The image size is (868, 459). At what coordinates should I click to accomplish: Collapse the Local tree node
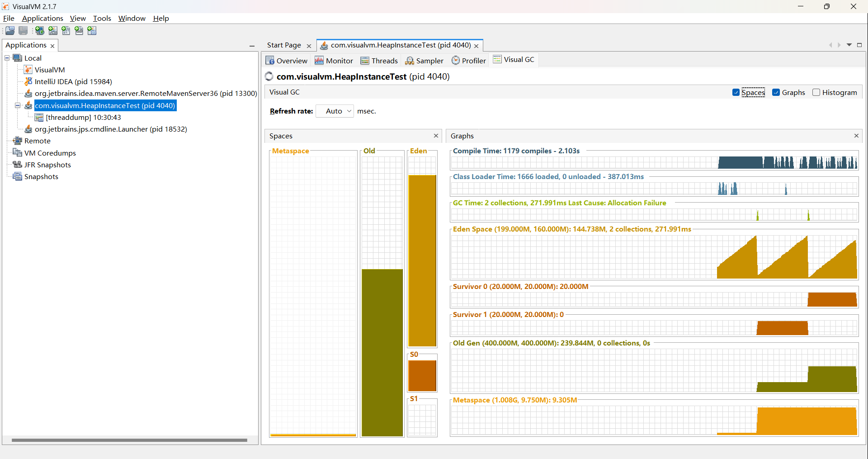coord(7,58)
